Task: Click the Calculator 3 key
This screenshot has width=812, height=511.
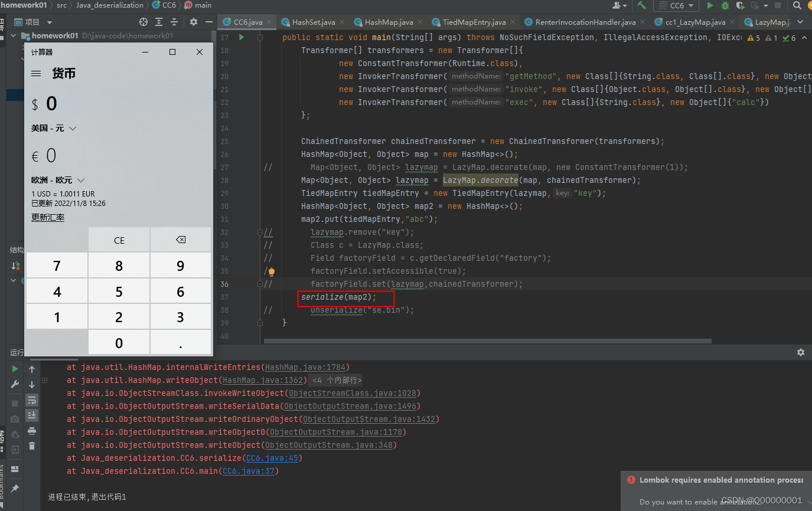Action: click(x=181, y=317)
